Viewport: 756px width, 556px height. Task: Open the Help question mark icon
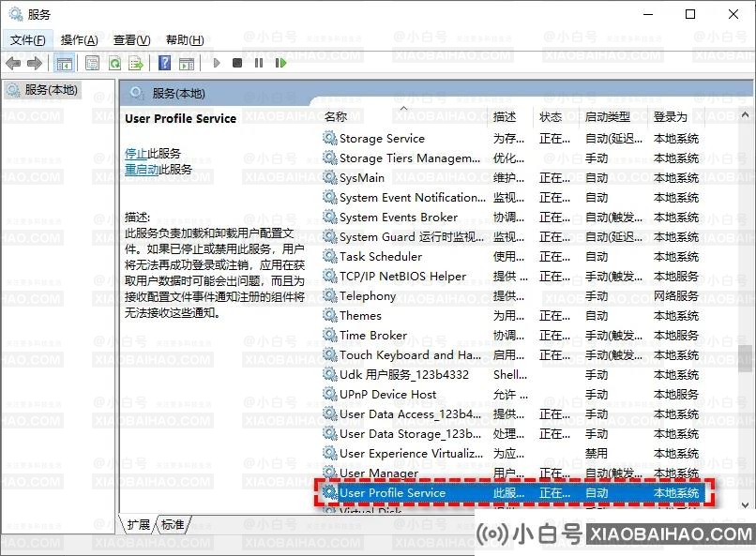164,63
